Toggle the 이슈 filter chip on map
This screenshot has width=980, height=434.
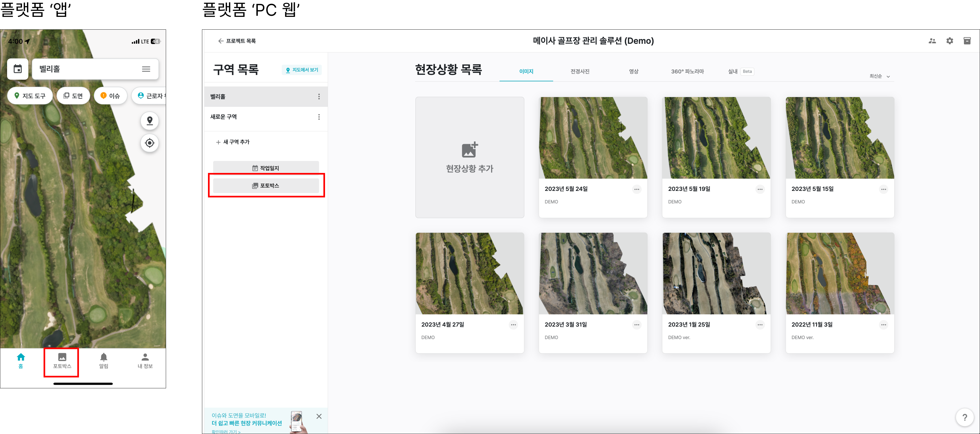click(x=110, y=96)
